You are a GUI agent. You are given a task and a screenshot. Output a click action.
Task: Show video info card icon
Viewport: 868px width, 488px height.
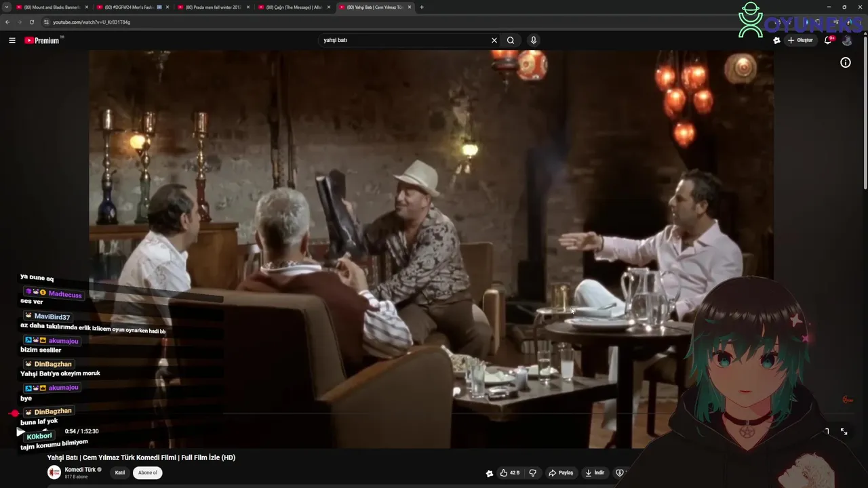point(846,62)
